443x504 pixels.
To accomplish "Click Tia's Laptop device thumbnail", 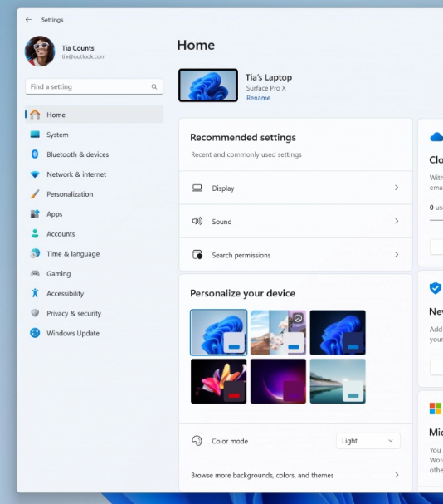I will pos(208,86).
